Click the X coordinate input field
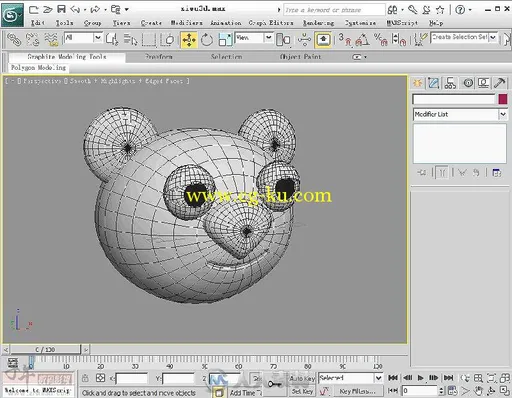The image size is (512, 398). tap(132, 378)
